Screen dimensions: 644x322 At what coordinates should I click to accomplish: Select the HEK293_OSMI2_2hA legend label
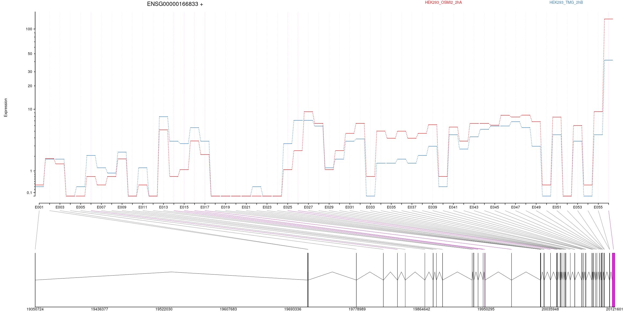click(x=443, y=2)
